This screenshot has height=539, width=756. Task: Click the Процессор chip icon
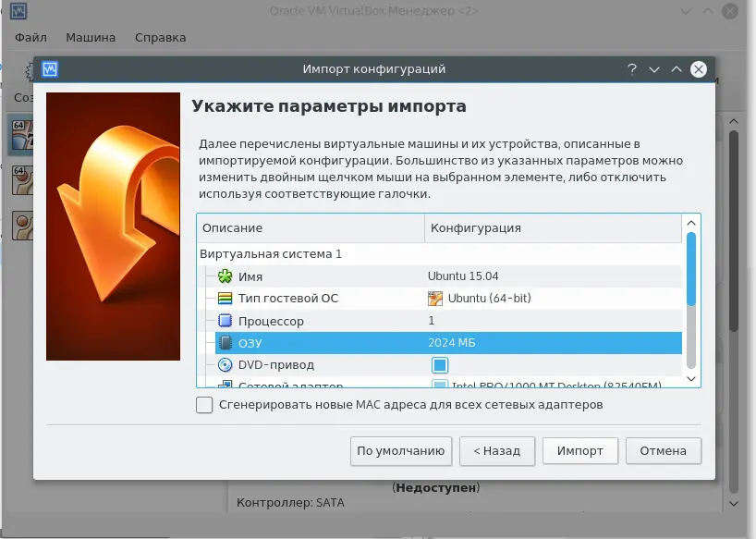[226, 321]
